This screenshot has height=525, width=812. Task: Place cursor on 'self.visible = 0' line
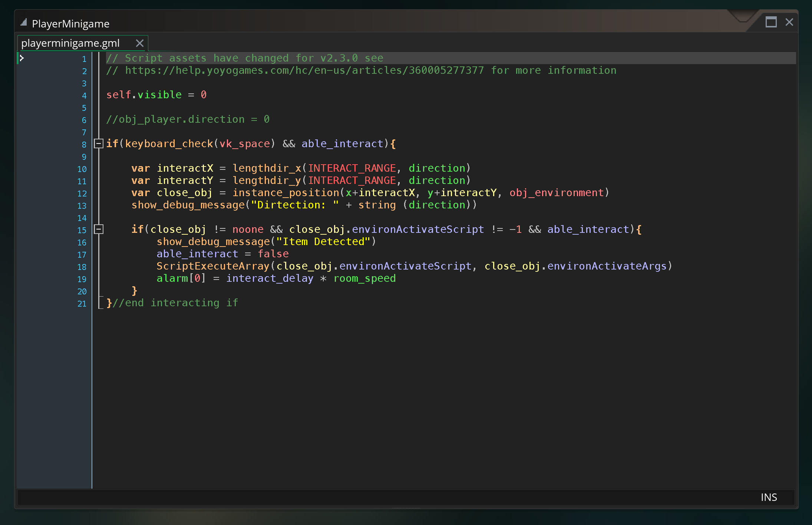coord(156,95)
